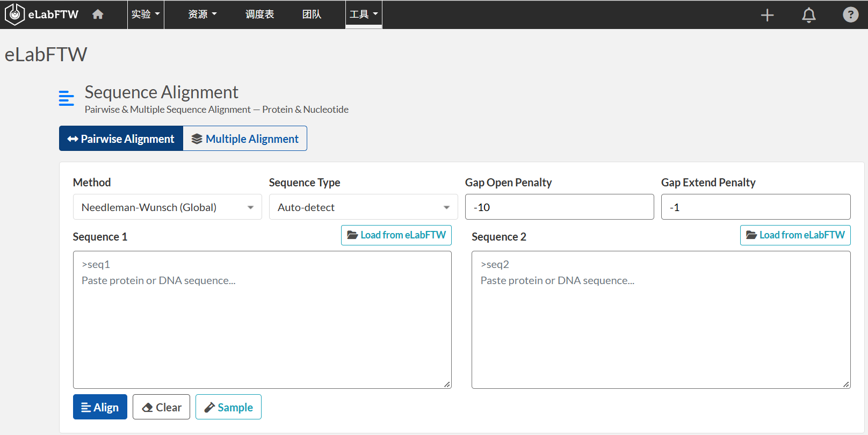
Task: Click the Sequence Alignment bars icon
Action: pos(67,98)
